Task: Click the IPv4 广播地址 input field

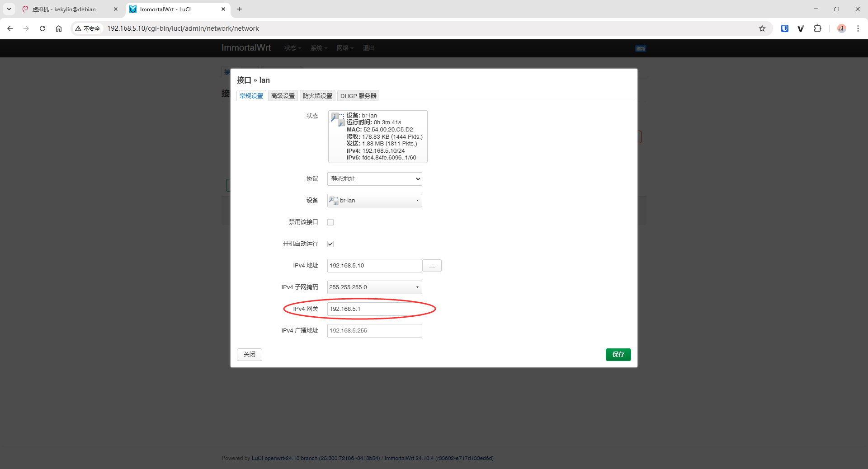Action: [x=374, y=330]
